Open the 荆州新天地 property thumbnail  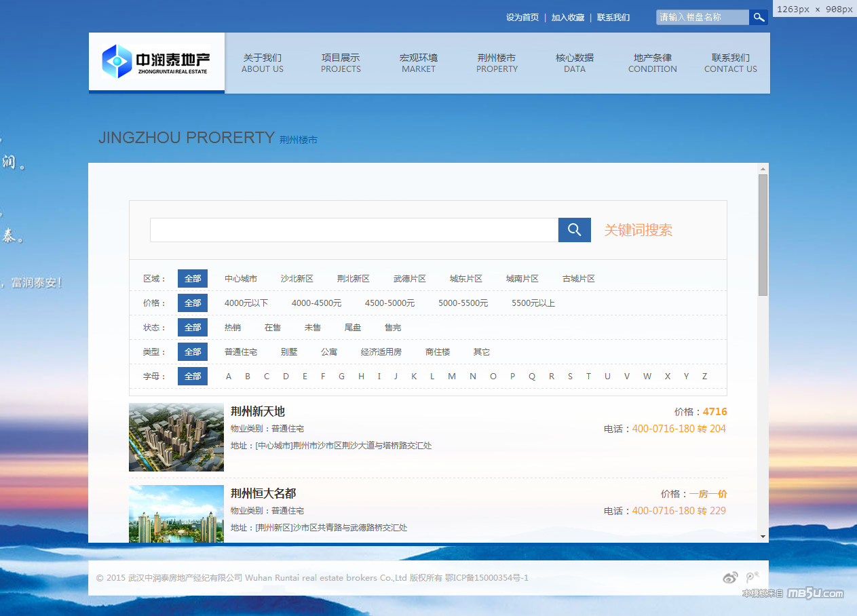176,438
